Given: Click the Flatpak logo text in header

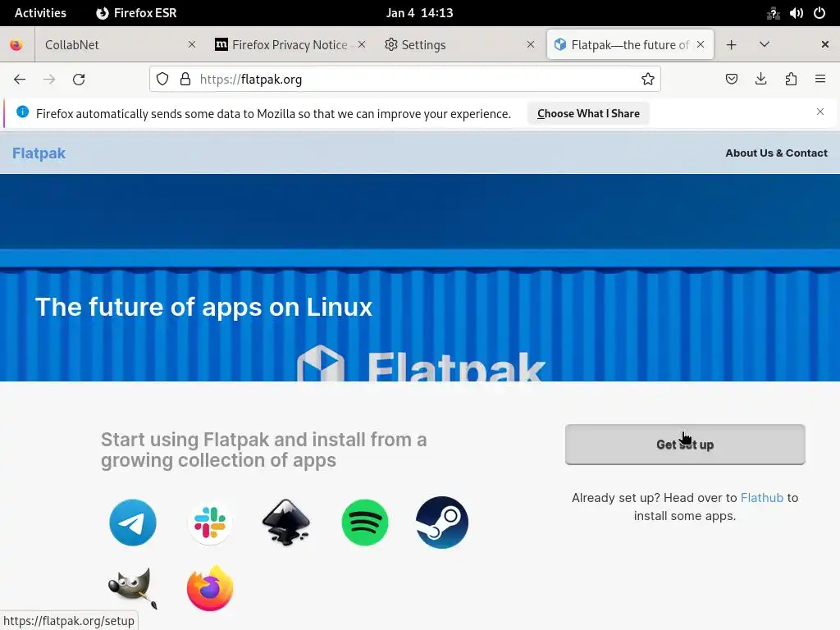Looking at the screenshot, I should [x=39, y=153].
